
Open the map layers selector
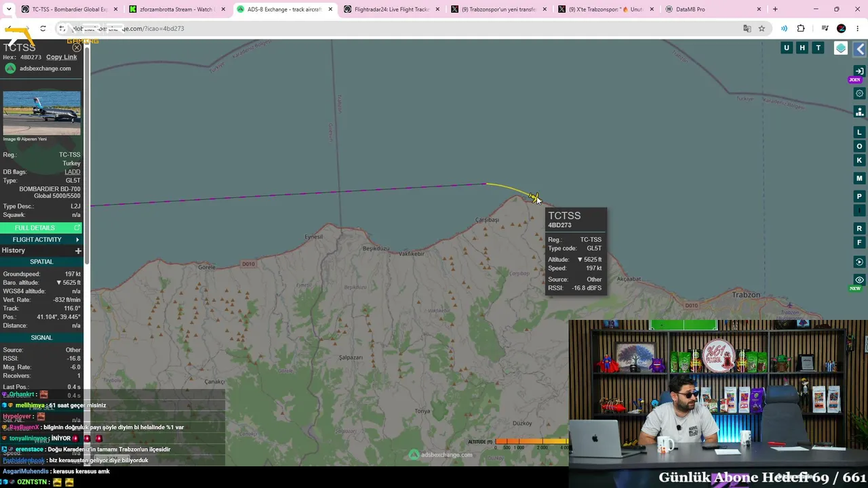tap(841, 48)
